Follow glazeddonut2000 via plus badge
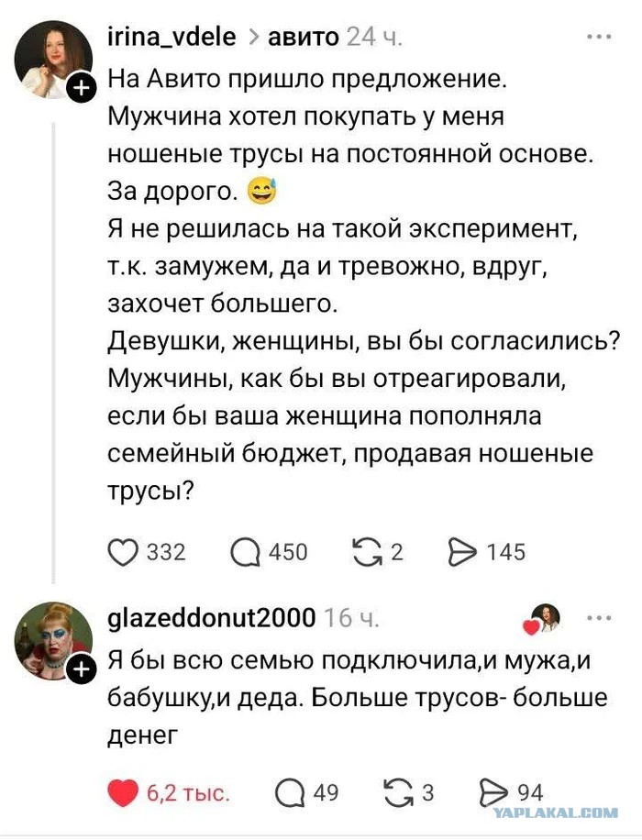This screenshot has width=642, height=840. (x=82, y=669)
